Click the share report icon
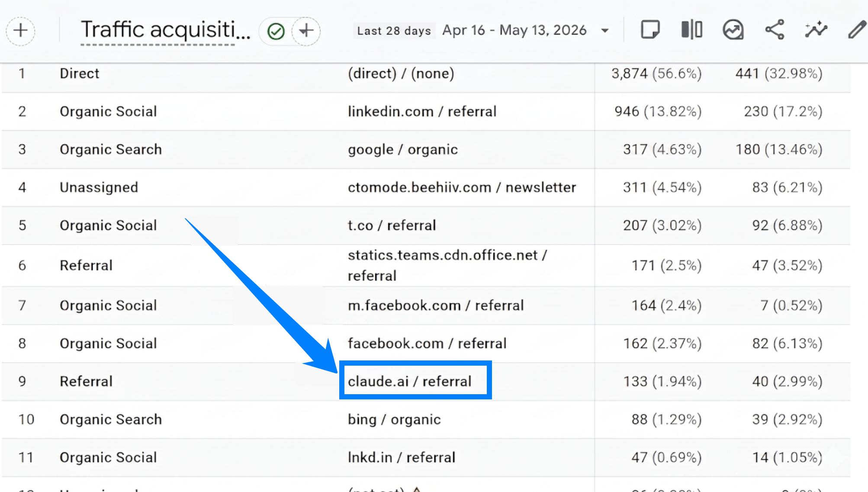Image resolution: width=868 pixels, height=492 pixels. tap(775, 30)
